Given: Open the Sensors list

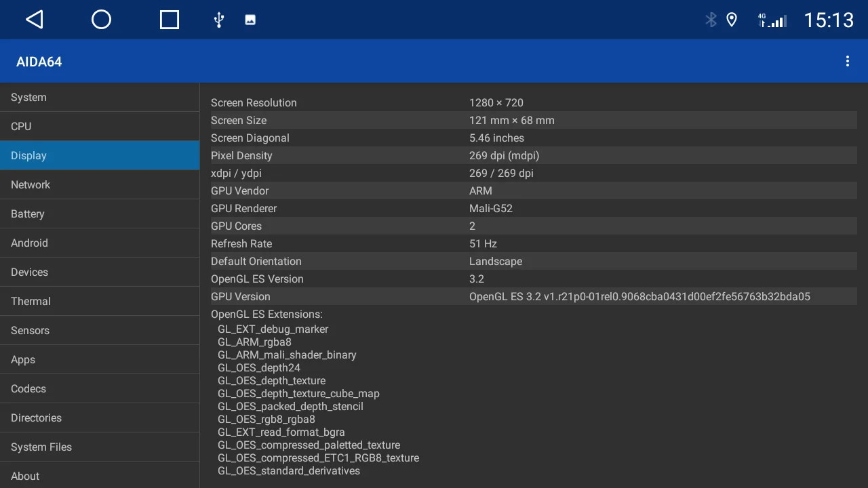Looking at the screenshot, I should coord(100,331).
